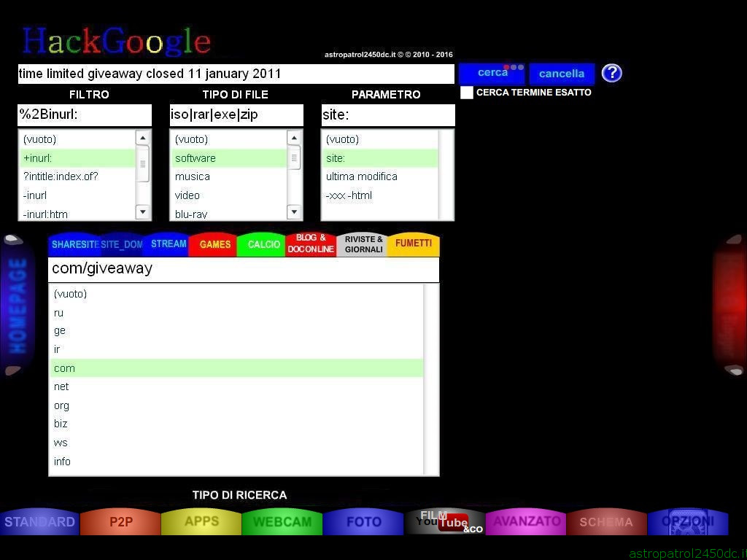The height and width of the screenshot is (560, 747).
Task: Click the TIPO DI FILE text field
Action: 236,114
